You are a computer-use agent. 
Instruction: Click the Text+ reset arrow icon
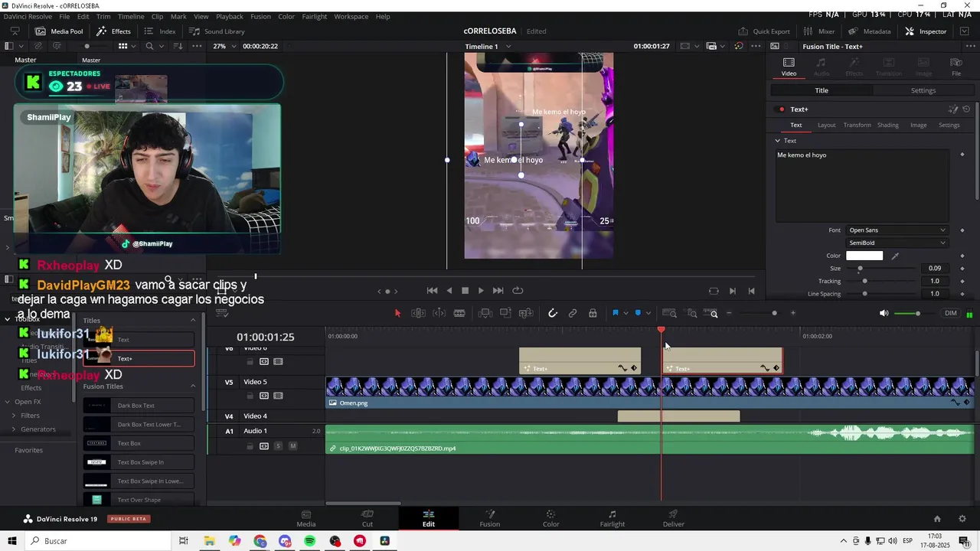click(966, 109)
